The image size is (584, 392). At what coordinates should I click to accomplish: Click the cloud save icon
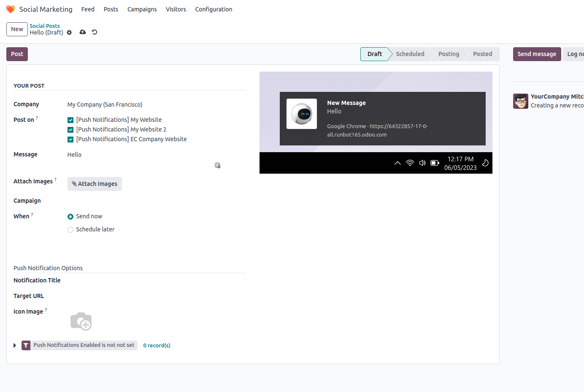(x=83, y=32)
